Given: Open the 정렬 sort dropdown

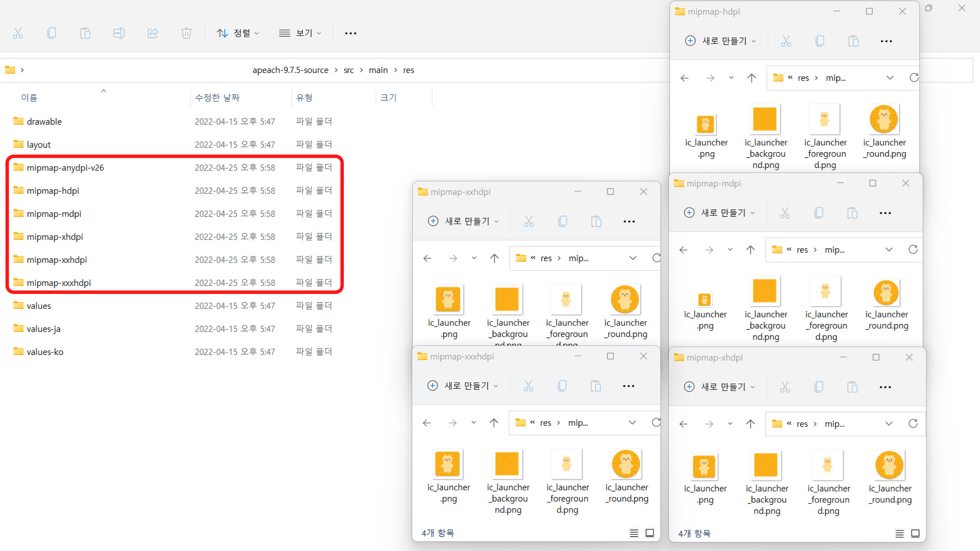Looking at the screenshot, I should pos(238,33).
